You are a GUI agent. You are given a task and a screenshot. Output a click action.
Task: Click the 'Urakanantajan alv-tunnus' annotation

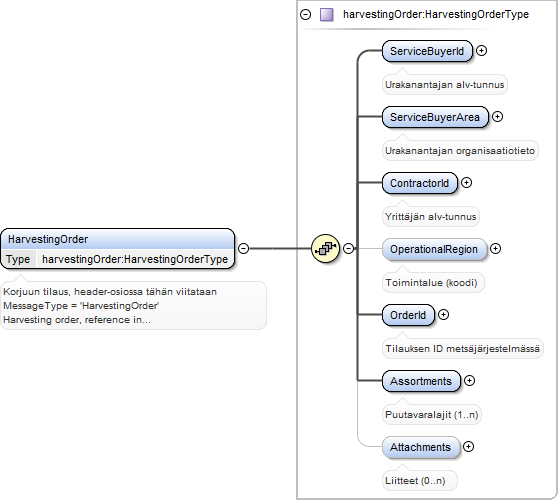pyautogui.click(x=445, y=85)
